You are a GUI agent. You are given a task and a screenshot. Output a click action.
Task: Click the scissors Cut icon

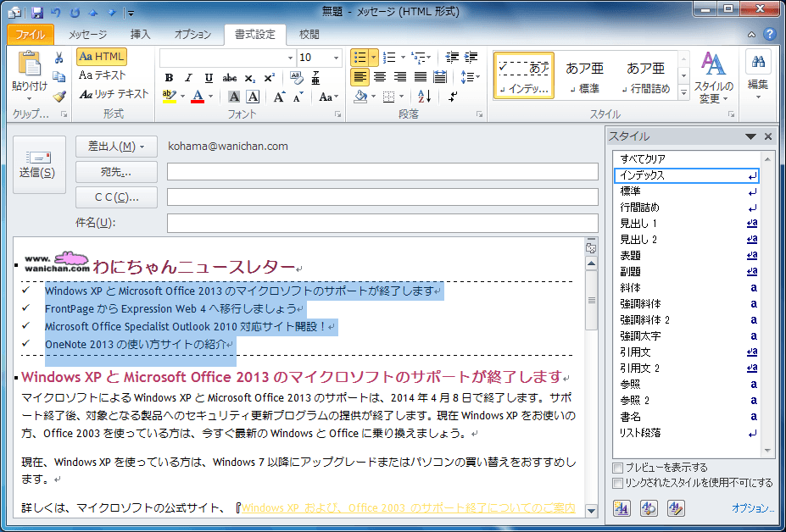(x=59, y=58)
